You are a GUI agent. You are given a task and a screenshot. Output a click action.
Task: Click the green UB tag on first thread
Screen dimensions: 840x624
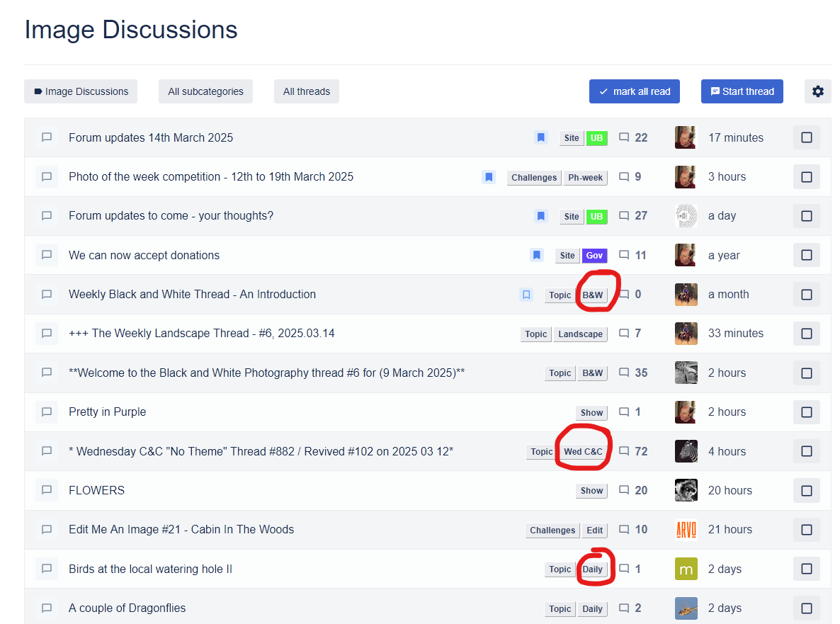pos(596,138)
